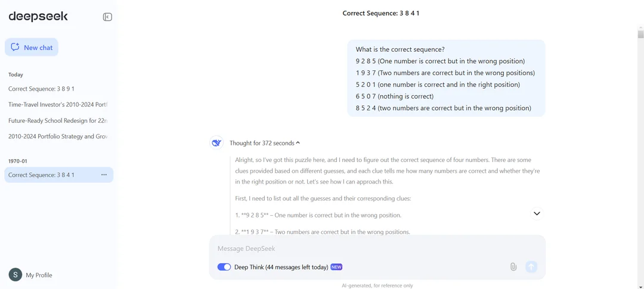Open My Profile
Viewport: 644px width, 289px height.
tap(39, 275)
